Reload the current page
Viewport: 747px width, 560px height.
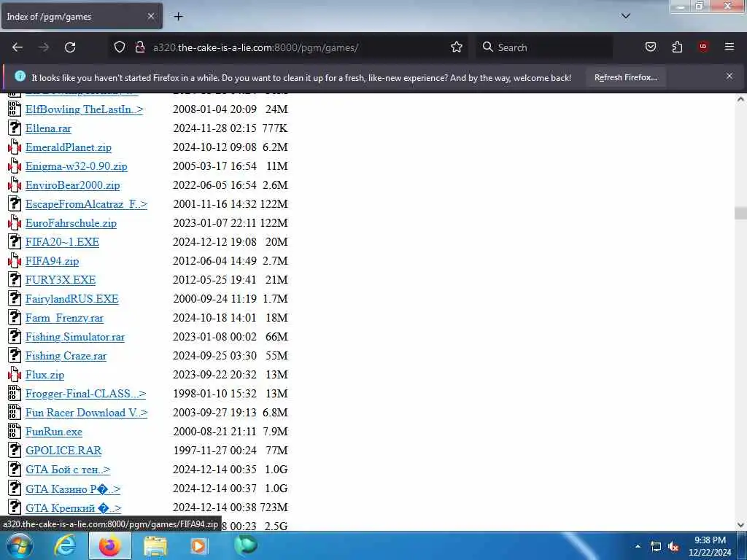pyautogui.click(x=70, y=47)
